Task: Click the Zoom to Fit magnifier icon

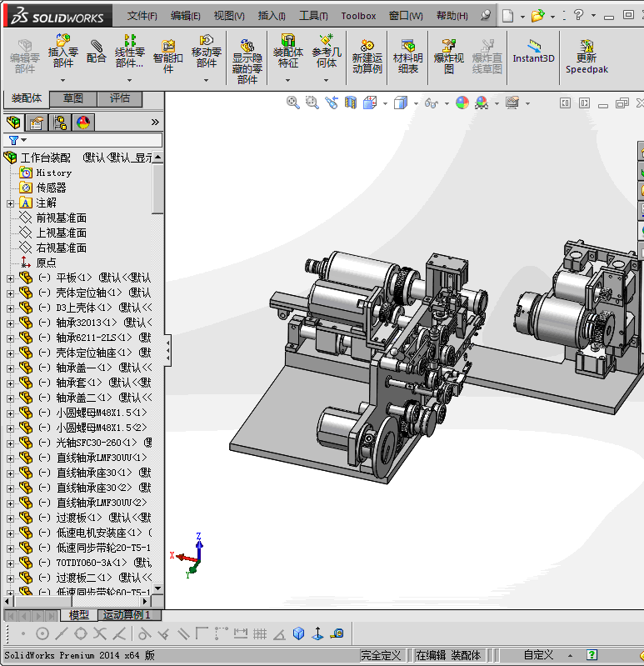Action: pyautogui.click(x=292, y=102)
